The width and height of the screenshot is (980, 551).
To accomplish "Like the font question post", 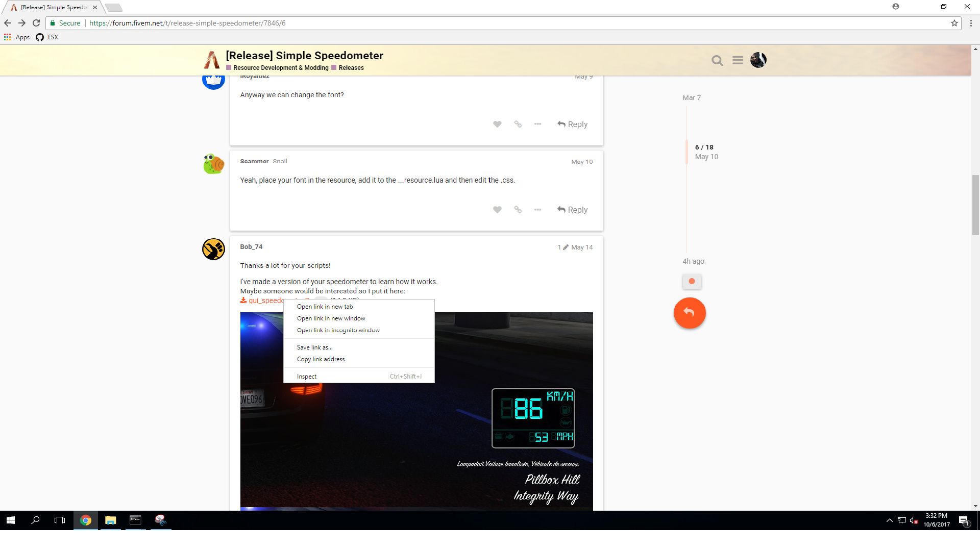I will click(497, 124).
